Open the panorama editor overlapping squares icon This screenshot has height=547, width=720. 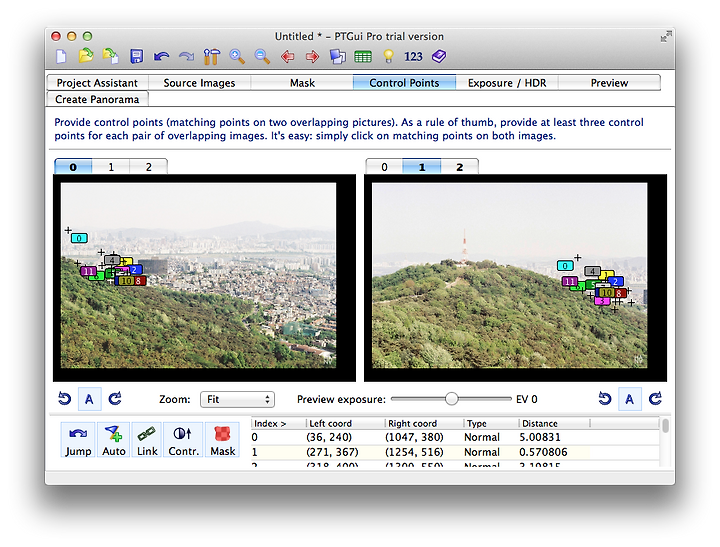pyautogui.click(x=338, y=56)
